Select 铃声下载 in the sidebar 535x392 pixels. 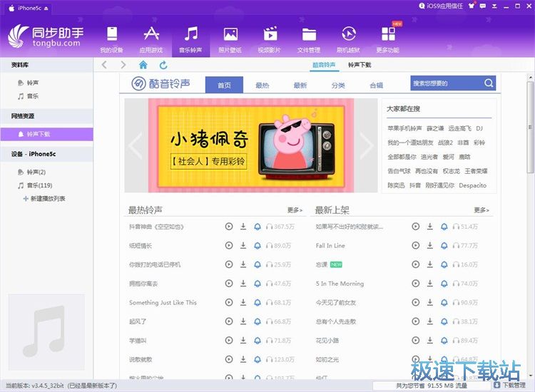(47, 134)
